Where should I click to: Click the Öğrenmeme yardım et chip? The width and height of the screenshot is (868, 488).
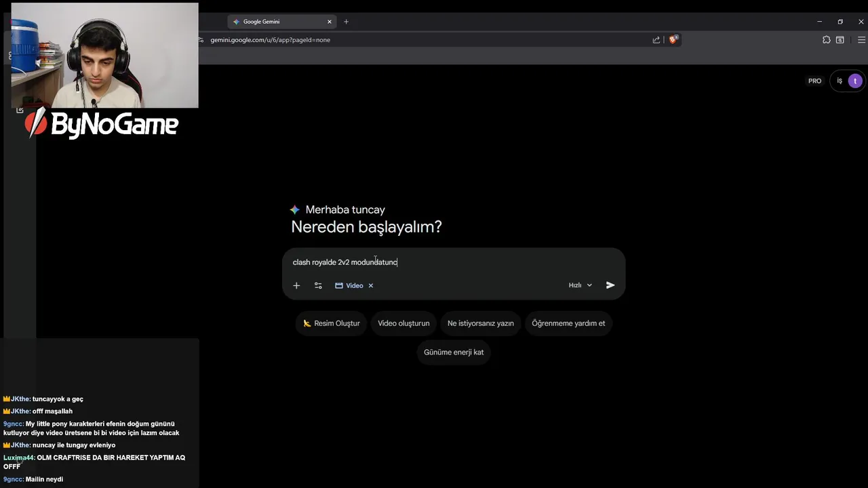(x=568, y=323)
